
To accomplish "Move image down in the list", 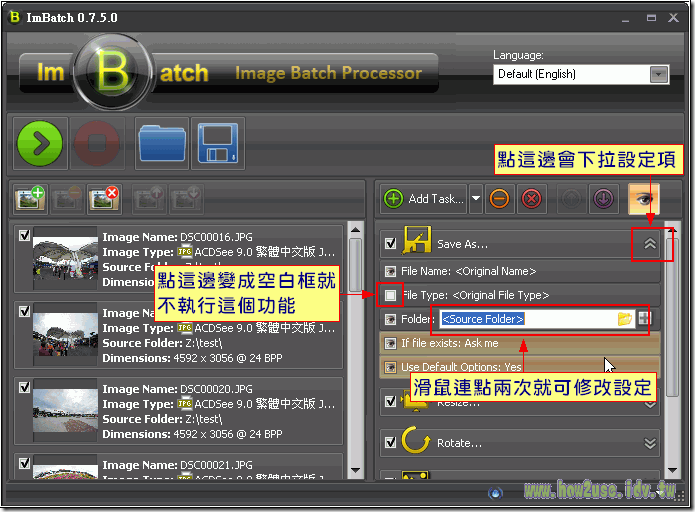I will 186,199.
